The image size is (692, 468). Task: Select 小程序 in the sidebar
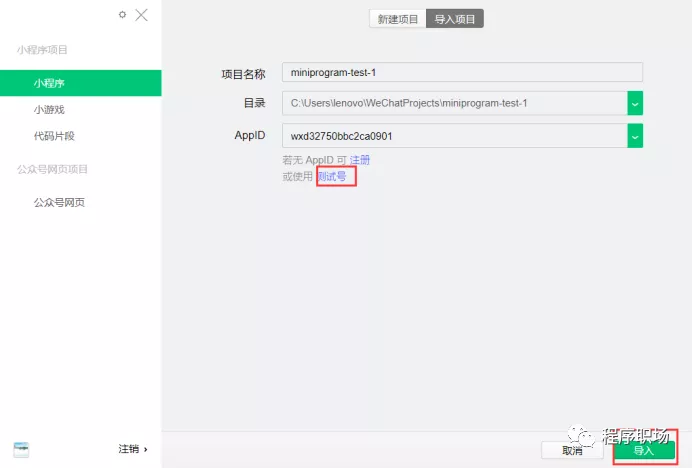(81, 83)
